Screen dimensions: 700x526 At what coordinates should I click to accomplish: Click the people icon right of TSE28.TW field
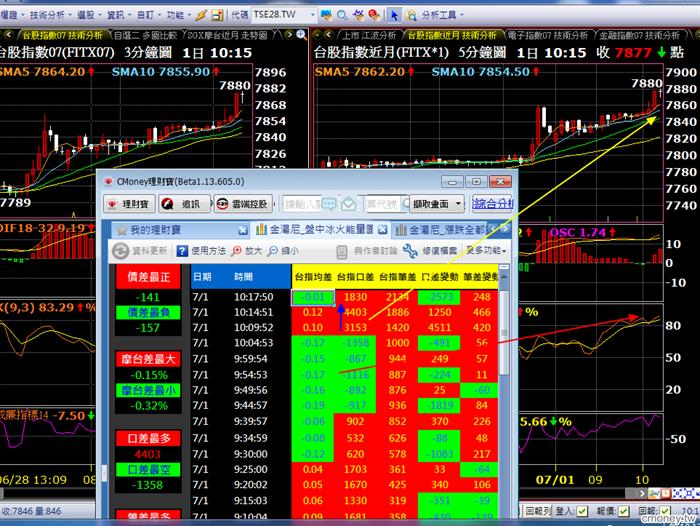(326, 15)
